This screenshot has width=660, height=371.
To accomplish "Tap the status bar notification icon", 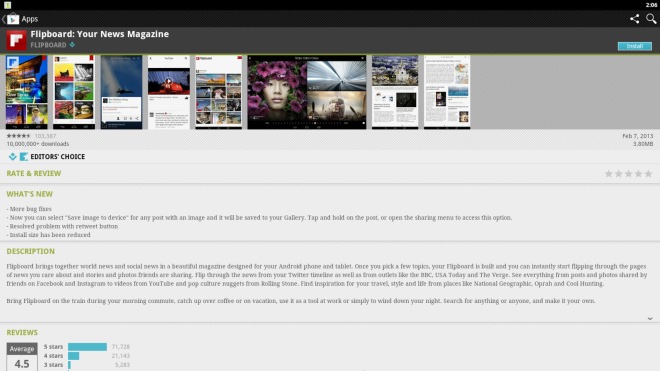I will point(8,5).
